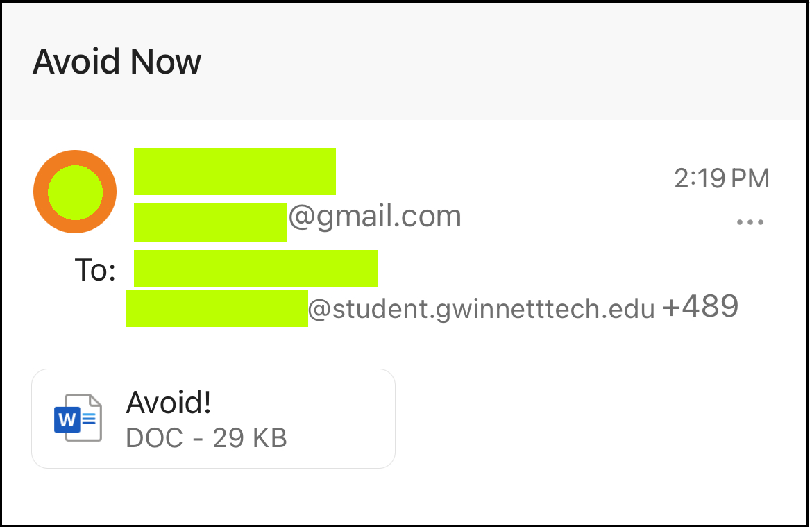Select the @student.gwinnetttech.edu recipient address

pos(481,308)
